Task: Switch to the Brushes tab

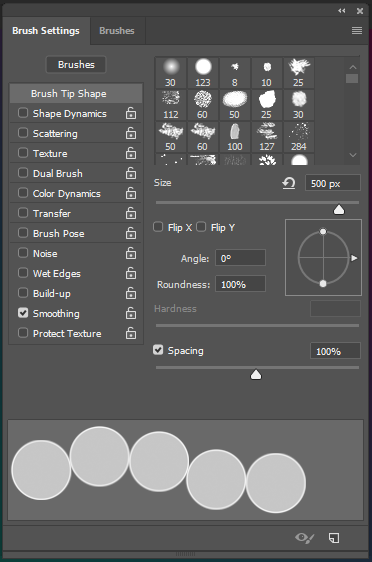Action: 117,31
